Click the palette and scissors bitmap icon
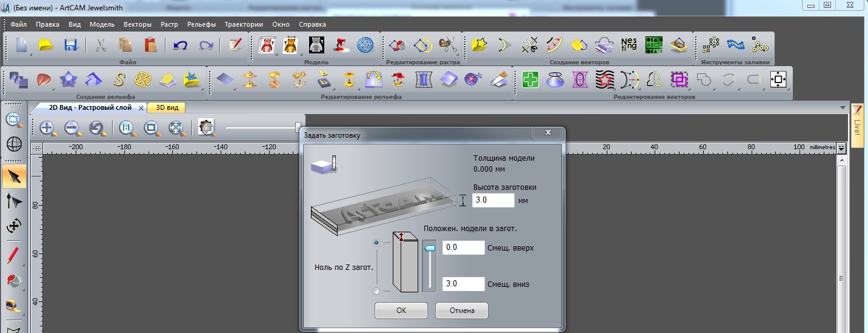 (x=447, y=45)
